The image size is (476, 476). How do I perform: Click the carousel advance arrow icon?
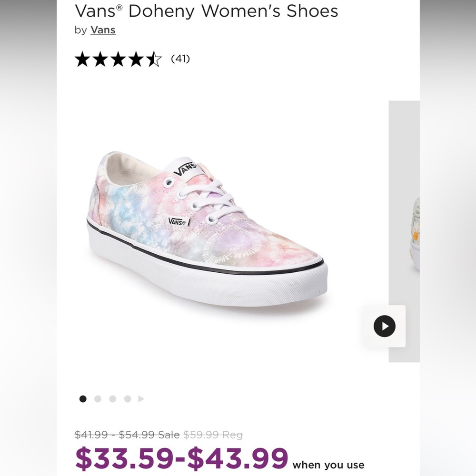(x=141, y=398)
